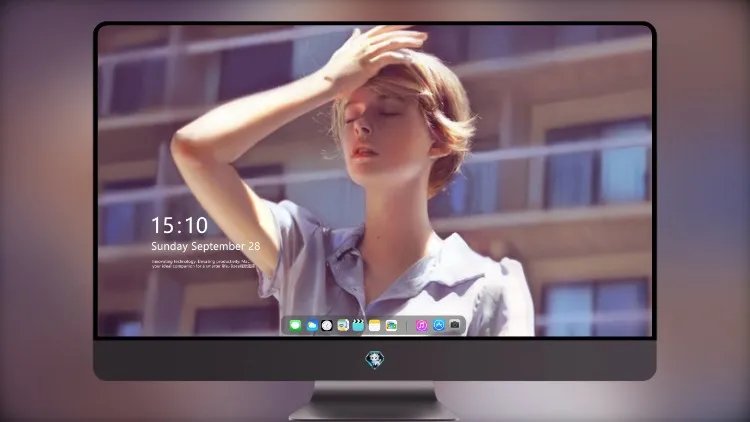Click the 15:10 clock widget
750x422 pixels.
tap(179, 225)
